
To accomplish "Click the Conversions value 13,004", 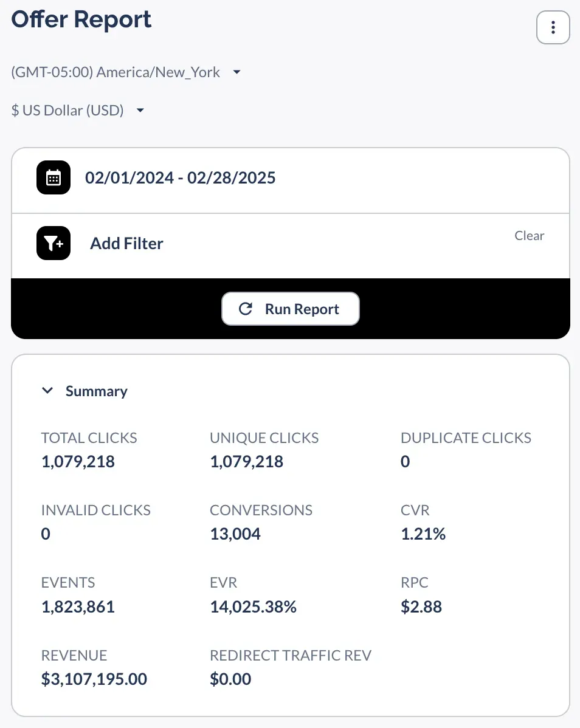I will point(235,534).
